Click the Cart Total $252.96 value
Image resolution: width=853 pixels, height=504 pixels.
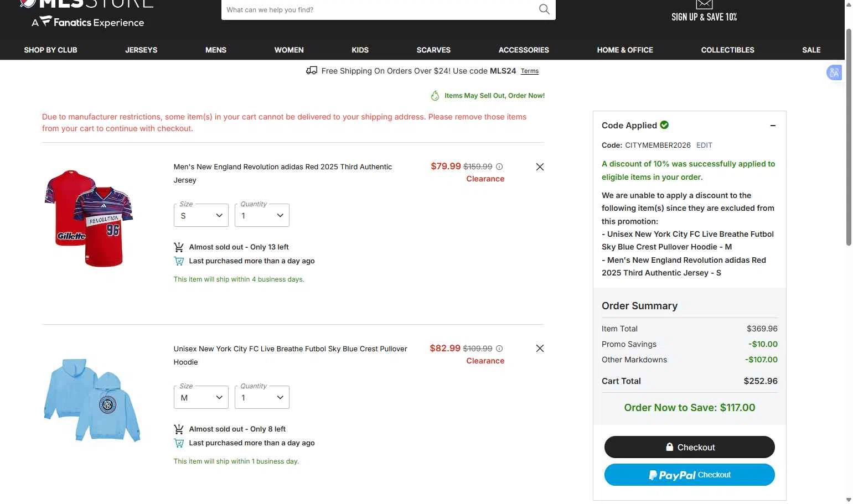pyautogui.click(x=761, y=381)
